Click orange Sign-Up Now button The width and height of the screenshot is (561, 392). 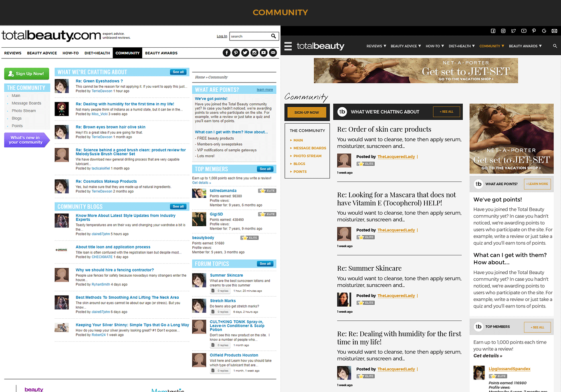[x=307, y=113]
